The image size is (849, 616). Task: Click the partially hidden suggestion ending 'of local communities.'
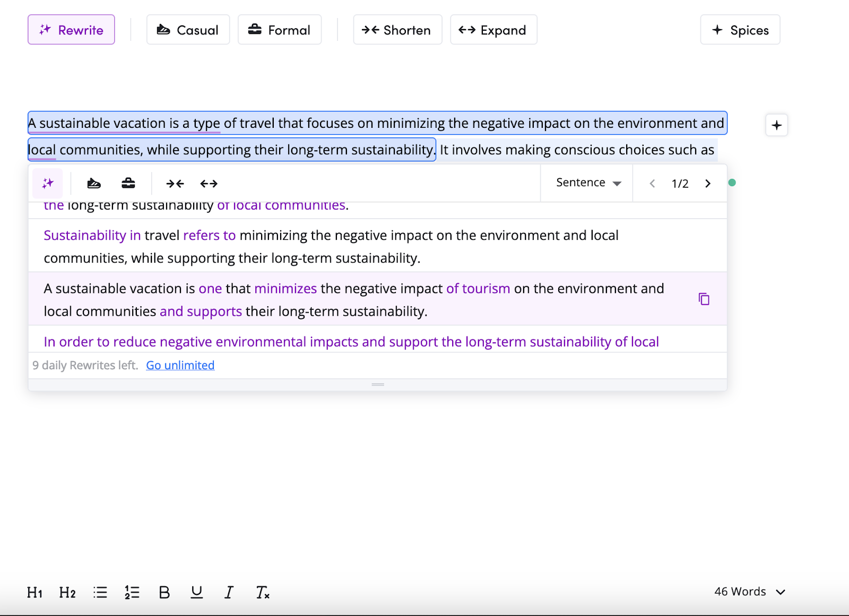pos(377,210)
